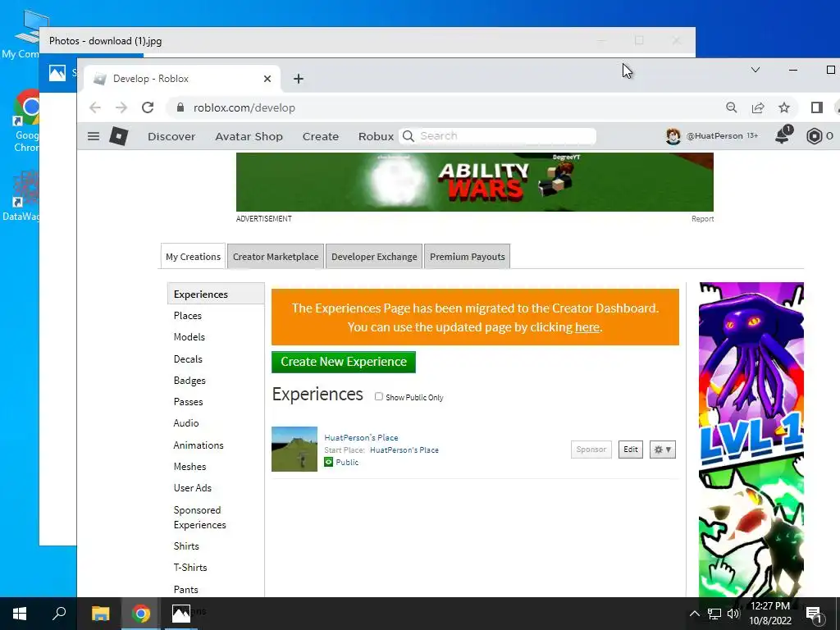The image size is (840, 630).
Task: Open the Robux balance icon
Action: [814, 136]
